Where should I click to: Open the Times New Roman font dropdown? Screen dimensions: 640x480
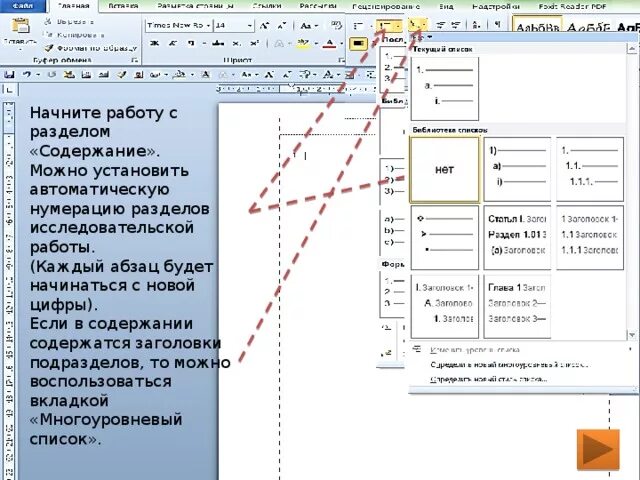pos(208,26)
